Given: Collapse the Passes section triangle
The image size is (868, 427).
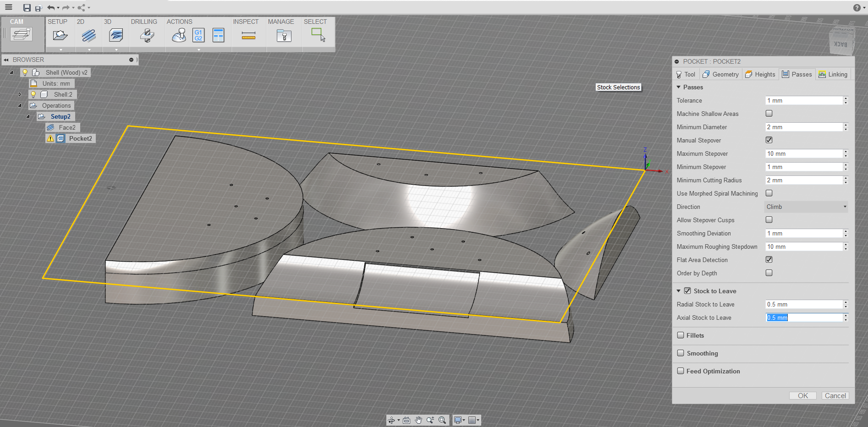Looking at the screenshot, I should [x=679, y=87].
